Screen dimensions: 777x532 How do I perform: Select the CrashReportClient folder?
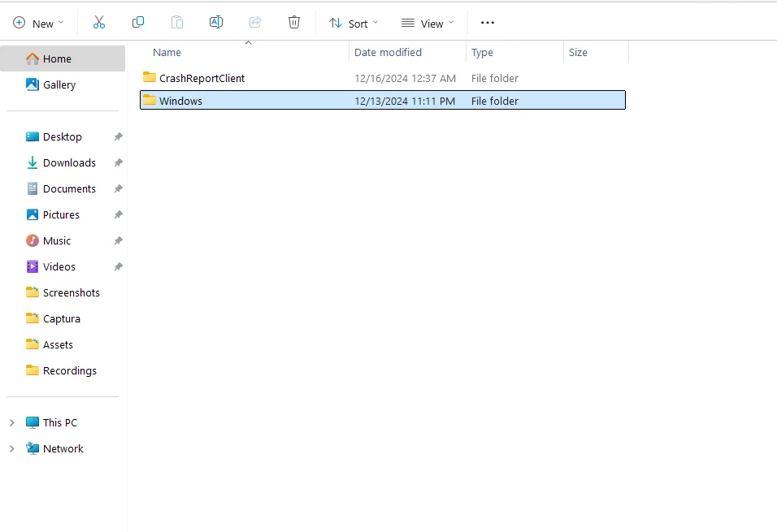coord(383,78)
